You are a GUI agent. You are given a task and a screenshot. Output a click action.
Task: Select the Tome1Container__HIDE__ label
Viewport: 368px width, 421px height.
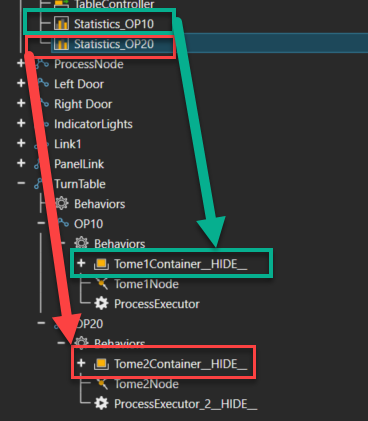click(x=181, y=264)
